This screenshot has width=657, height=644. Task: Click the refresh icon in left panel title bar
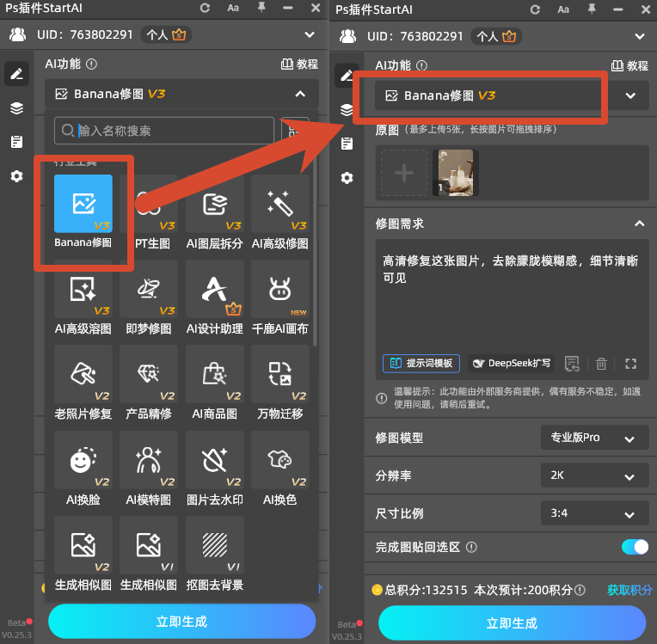pyautogui.click(x=205, y=8)
